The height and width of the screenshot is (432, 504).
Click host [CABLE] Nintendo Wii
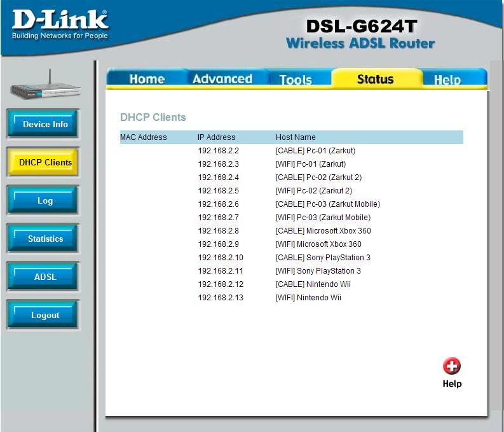pos(313,284)
